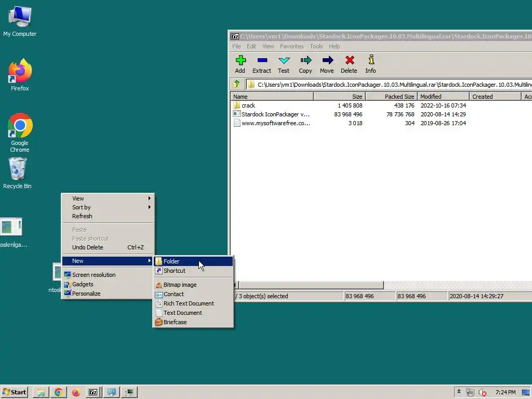Select the www.mysoftwarefree file icon
Screen dimensions: 532x399
pos(237,123)
